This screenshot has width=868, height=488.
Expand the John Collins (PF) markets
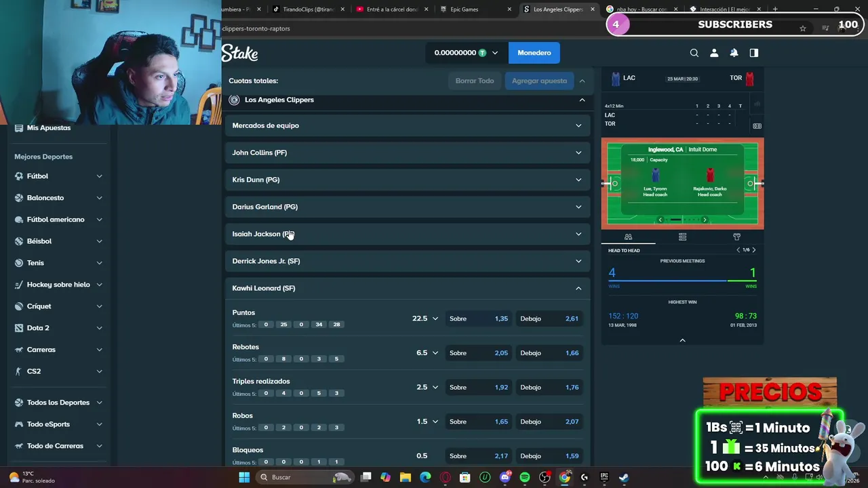tap(408, 152)
